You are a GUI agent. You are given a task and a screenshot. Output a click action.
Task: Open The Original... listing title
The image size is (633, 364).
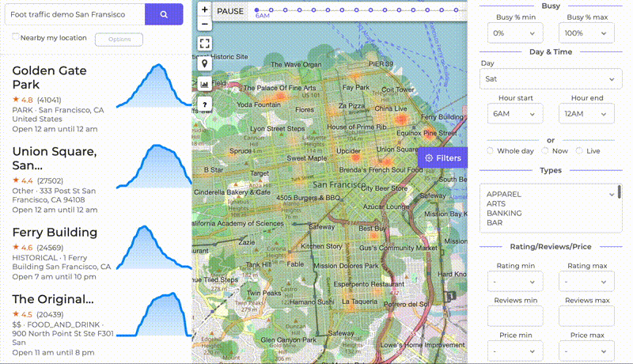(x=53, y=299)
